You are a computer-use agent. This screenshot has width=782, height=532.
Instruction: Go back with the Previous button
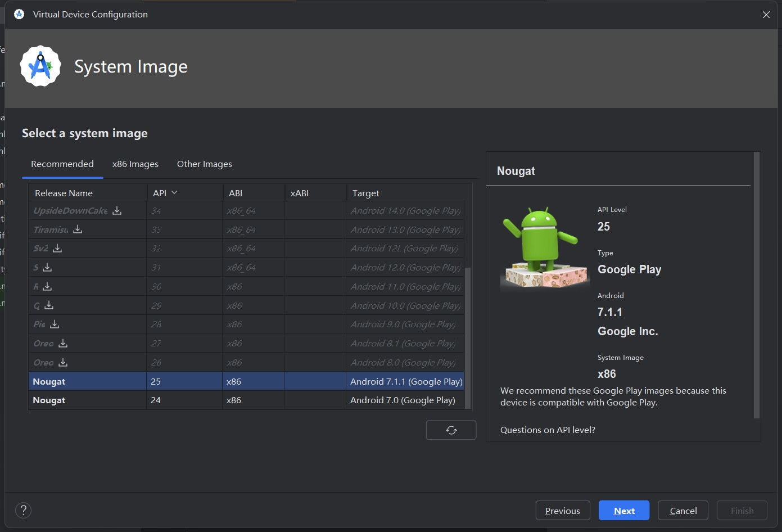pyautogui.click(x=563, y=511)
